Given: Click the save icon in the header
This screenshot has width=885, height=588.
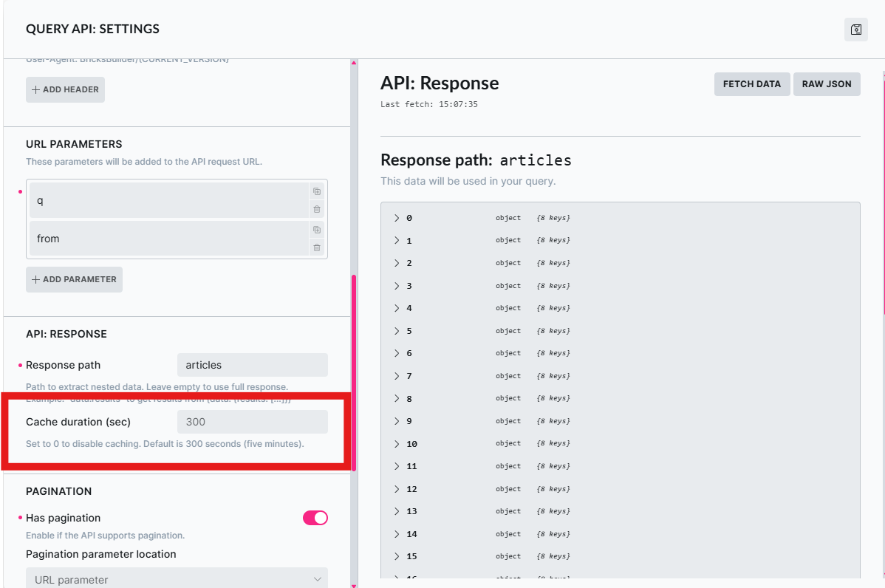Looking at the screenshot, I should point(855,30).
